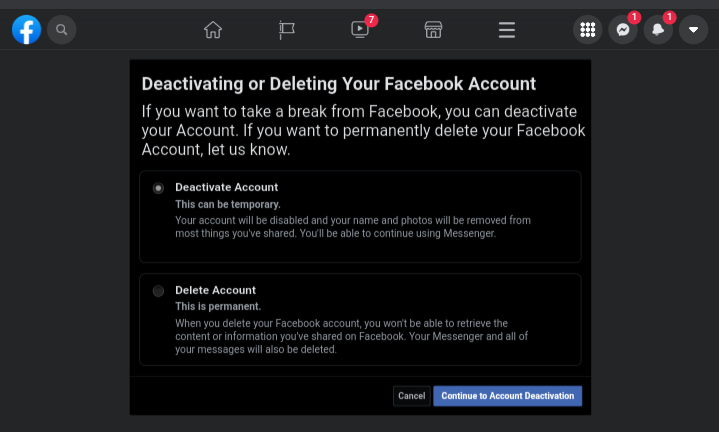The image size is (719, 432).
Task: Go to the Home feed icon
Action: (213, 30)
